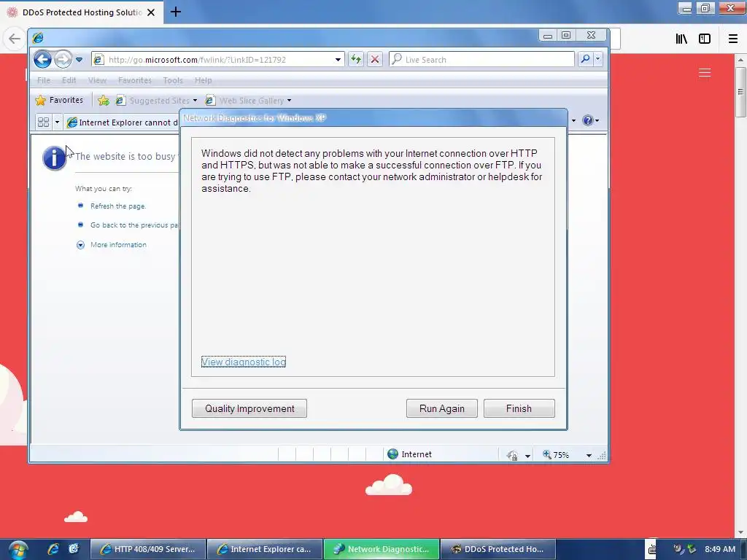
Task: Open outer browser hamburger menu
Action: coord(732,39)
